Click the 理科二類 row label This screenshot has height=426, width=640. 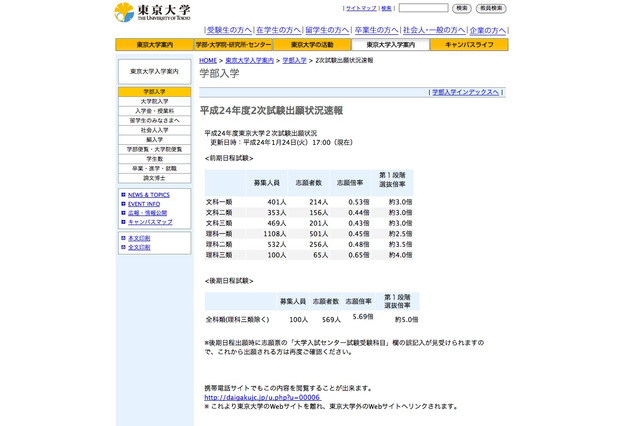coord(219,244)
